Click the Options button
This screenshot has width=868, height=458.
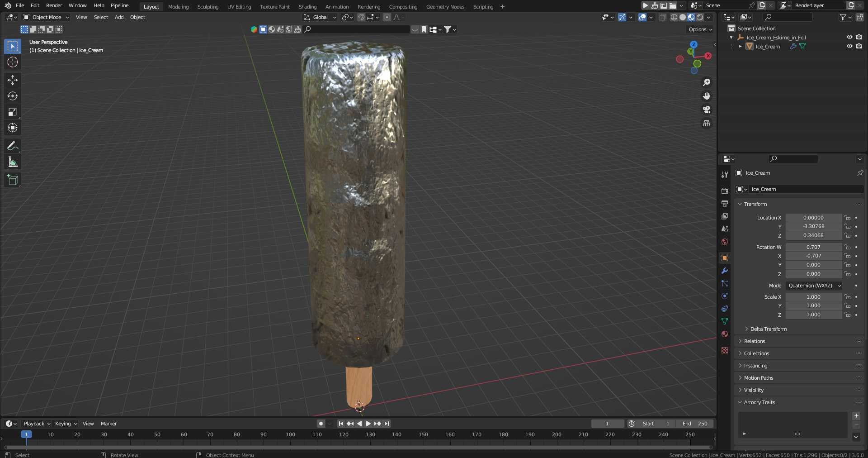pyautogui.click(x=700, y=29)
